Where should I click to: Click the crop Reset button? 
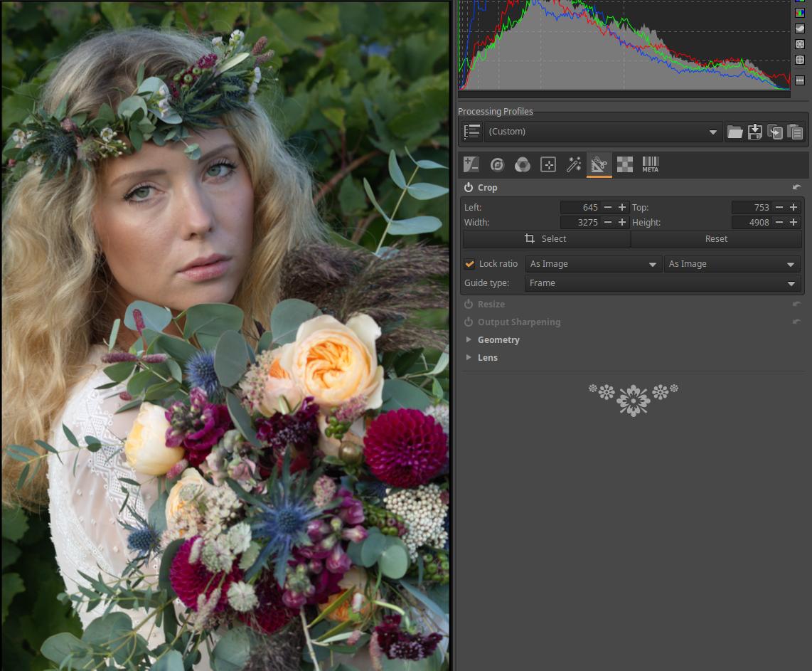coord(716,239)
